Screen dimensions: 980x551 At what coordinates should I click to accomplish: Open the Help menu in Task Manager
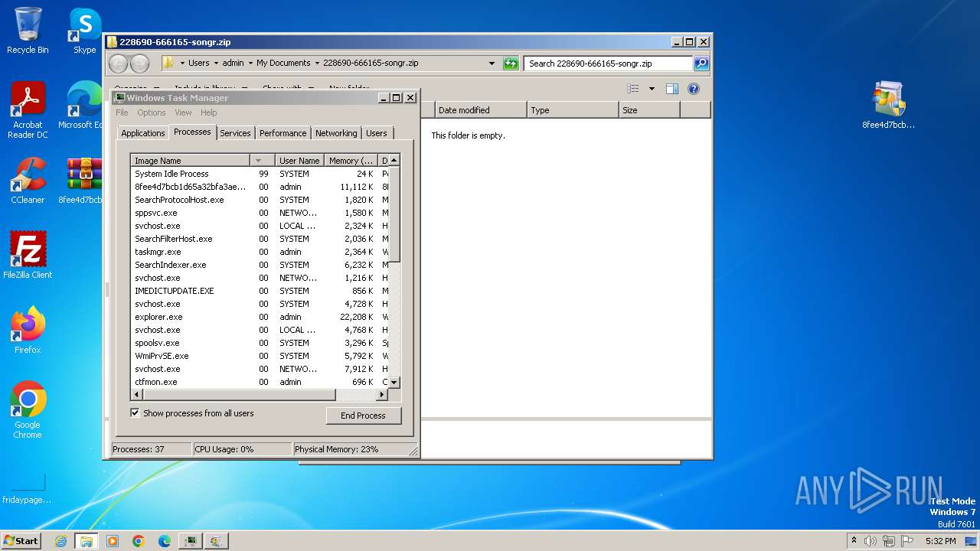click(208, 112)
